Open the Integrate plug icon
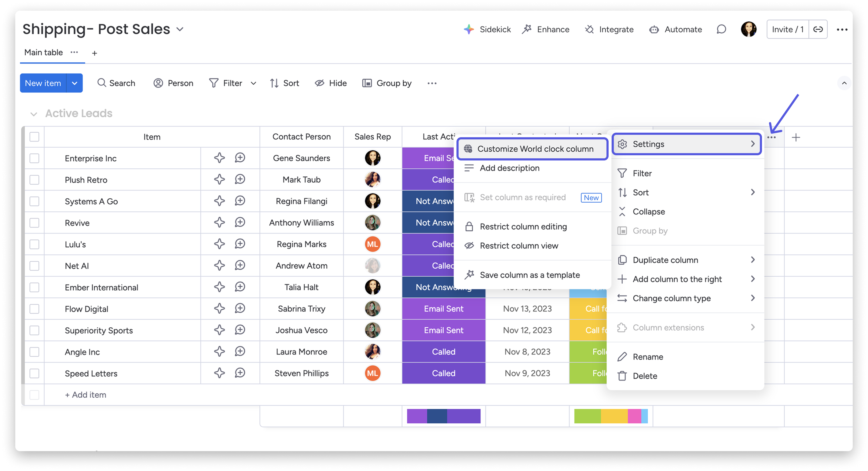 pyautogui.click(x=589, y=29)
